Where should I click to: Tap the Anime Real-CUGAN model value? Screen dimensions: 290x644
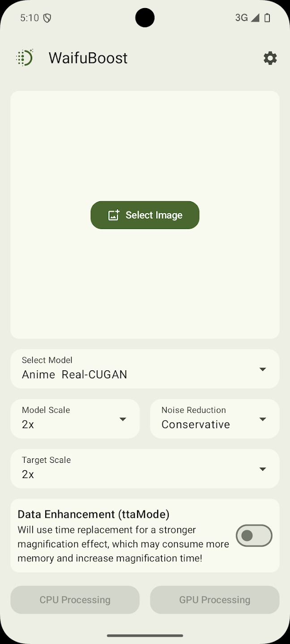74,375
